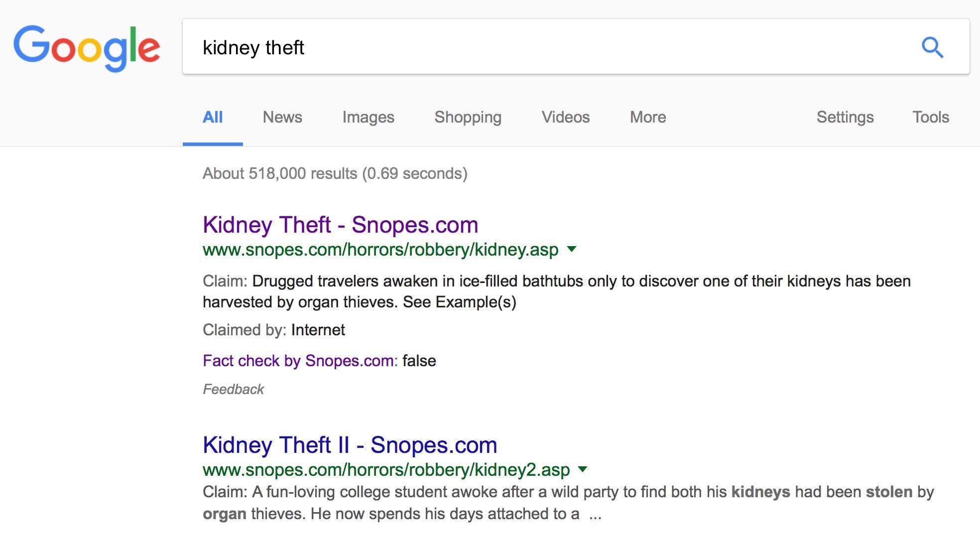Open the Settings menu
This screenshot has width=980, height=554.
tap(845, 117)
